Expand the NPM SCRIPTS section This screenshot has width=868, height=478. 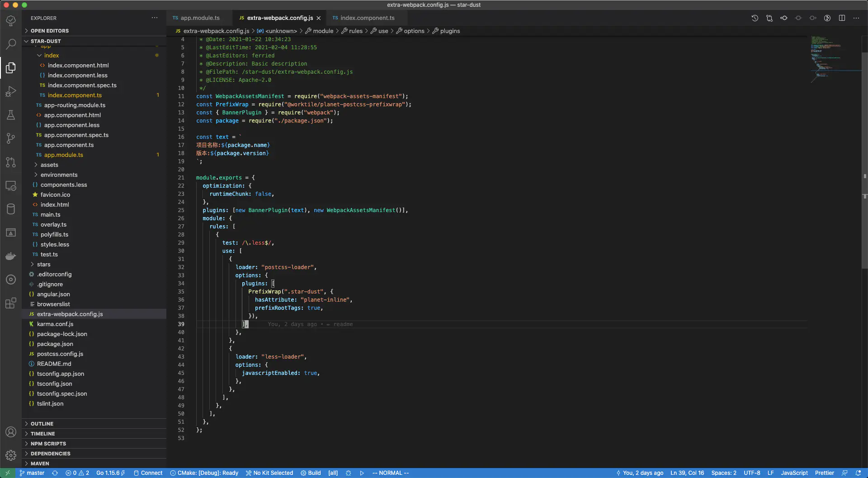coord(48,444)
